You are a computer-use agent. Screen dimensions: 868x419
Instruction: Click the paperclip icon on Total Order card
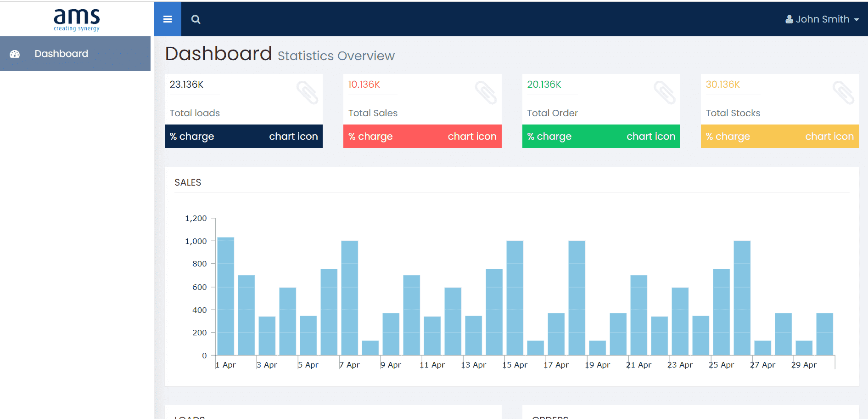coord(664,92)
